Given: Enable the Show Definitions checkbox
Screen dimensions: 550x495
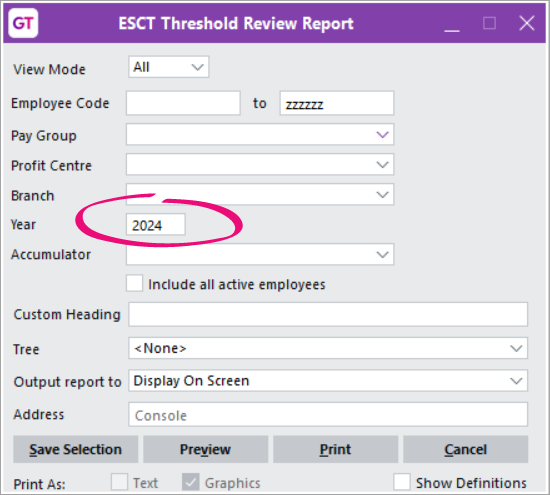Looking at the screenshot, I should tap(402, 482).
